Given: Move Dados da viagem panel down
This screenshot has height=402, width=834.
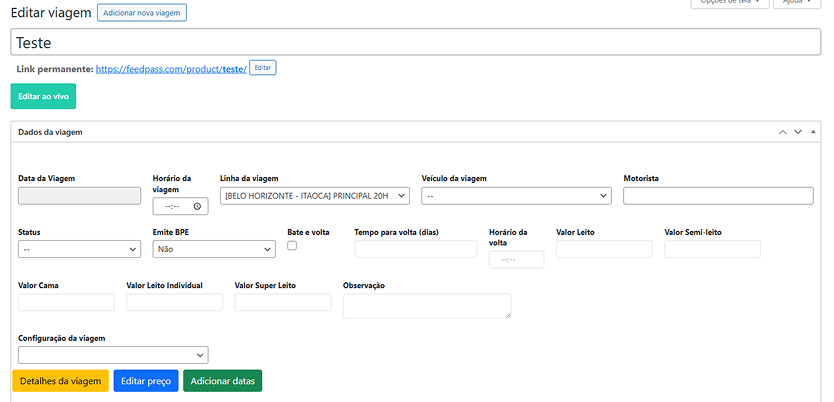Looking at the screenshot, I should click(x=798, y=132).
